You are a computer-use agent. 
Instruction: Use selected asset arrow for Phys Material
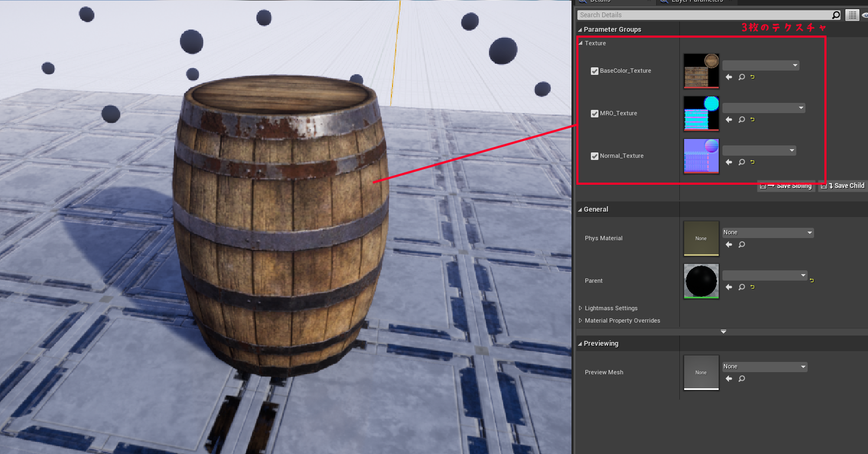pyautogui.click(x=729, y=245)
